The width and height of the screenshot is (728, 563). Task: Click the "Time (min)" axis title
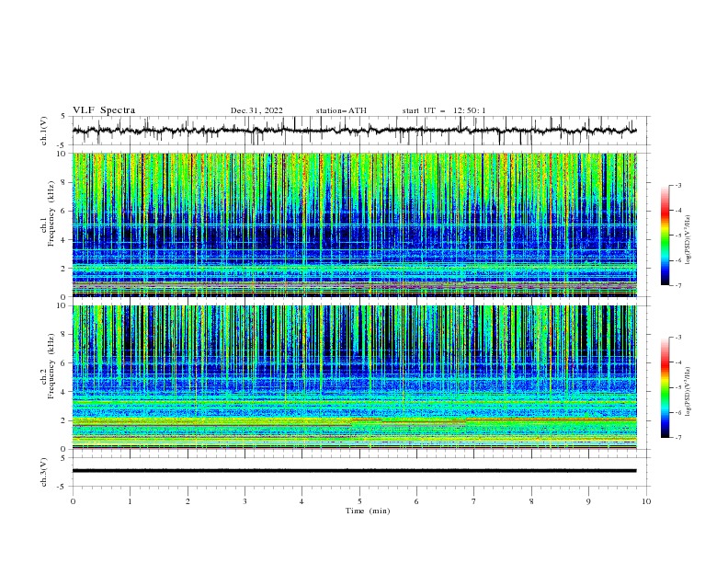point(368,511)
